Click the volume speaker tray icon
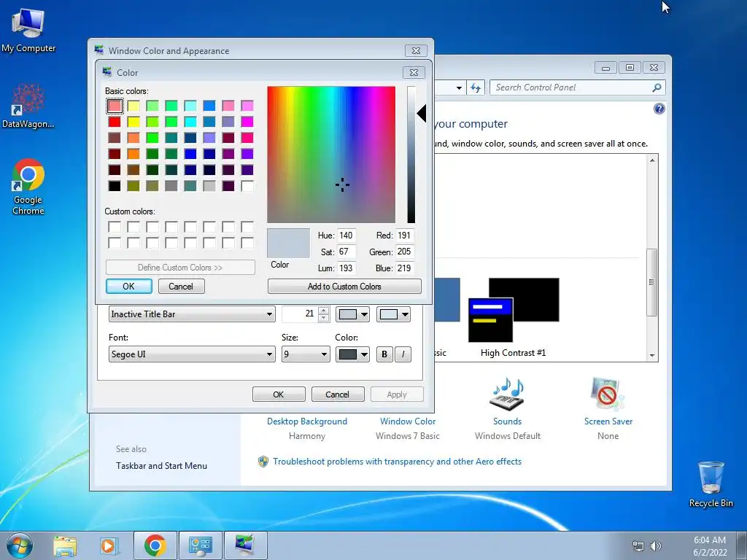 click(x=656, y=546)
